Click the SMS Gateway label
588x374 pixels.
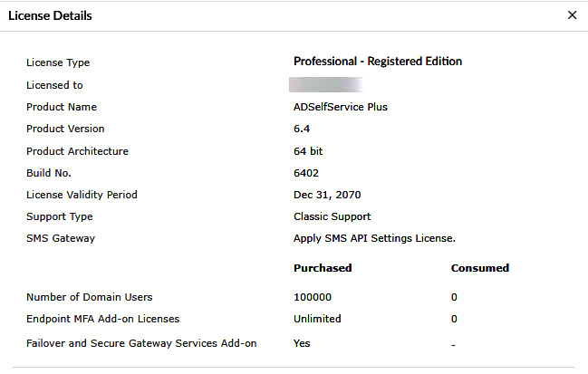click(x=61, y=238)
